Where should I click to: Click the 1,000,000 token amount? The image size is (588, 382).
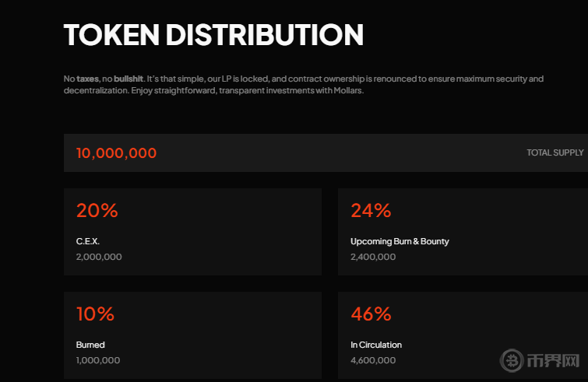tap(98, 360)
